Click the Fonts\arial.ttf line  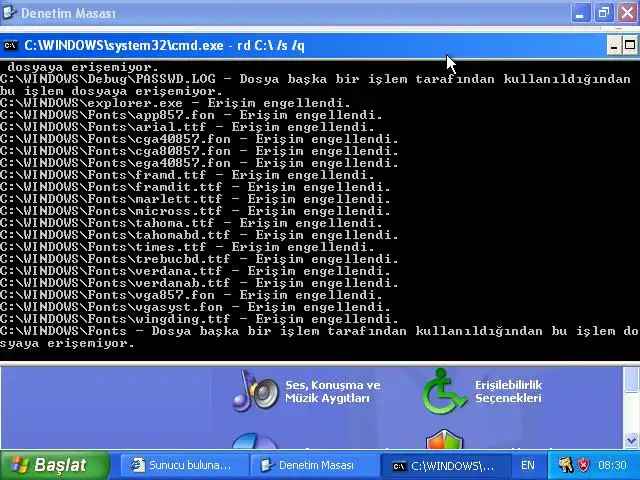point(187,127)
